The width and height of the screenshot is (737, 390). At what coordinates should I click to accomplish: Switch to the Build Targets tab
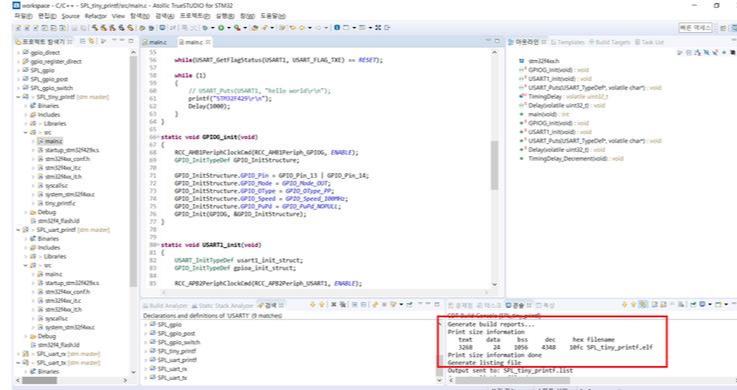(610, 42)
